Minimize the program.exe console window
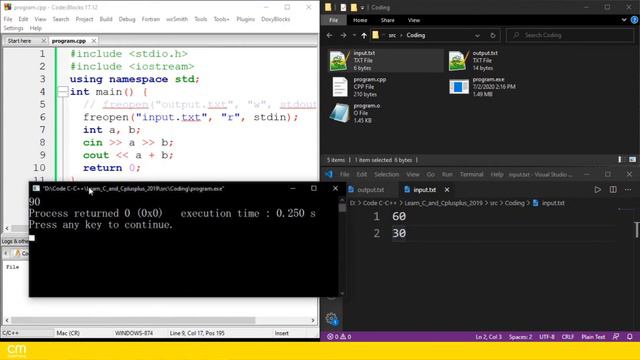 tap(293, 188)
